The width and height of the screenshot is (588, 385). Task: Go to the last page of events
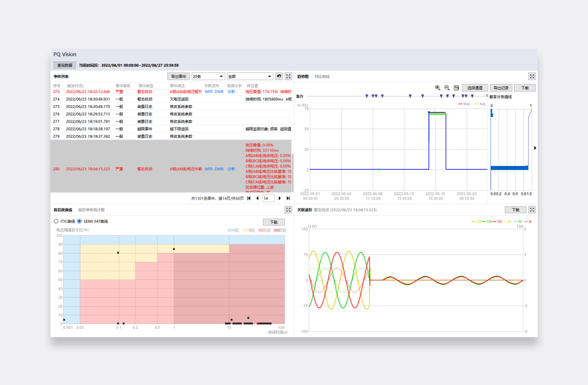click(x=288, y=199)
